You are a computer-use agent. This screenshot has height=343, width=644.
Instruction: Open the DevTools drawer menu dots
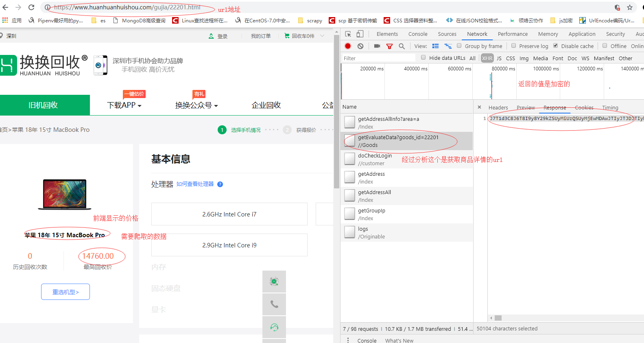[348, 340]
